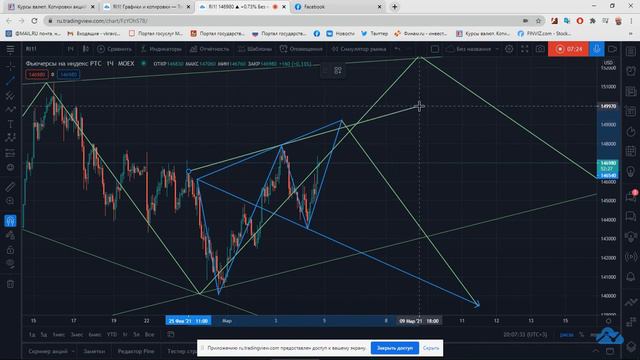640x360 pixels.
Task: Open the Твиттер bookmark
Action: click(x=374, y=33)
